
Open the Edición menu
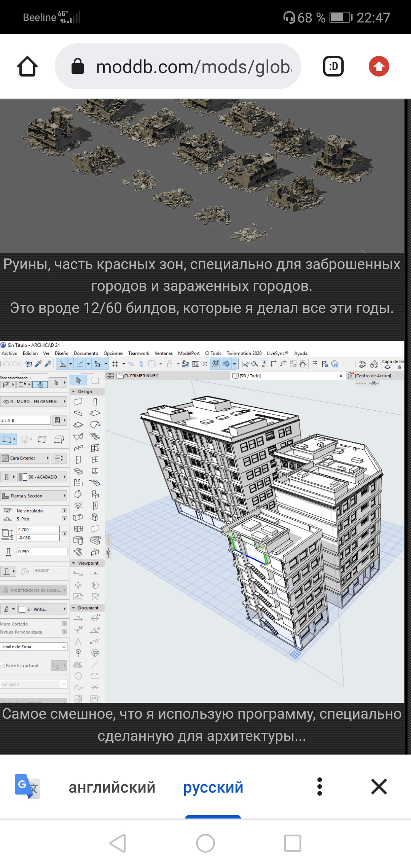[30, 353]
